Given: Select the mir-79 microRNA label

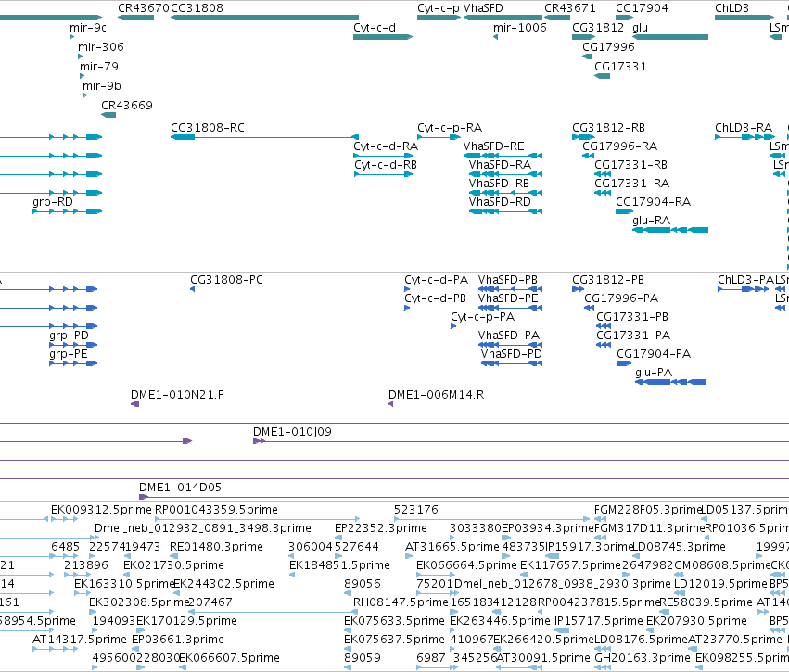Looking at the screenshot, I should pos(99,67).
